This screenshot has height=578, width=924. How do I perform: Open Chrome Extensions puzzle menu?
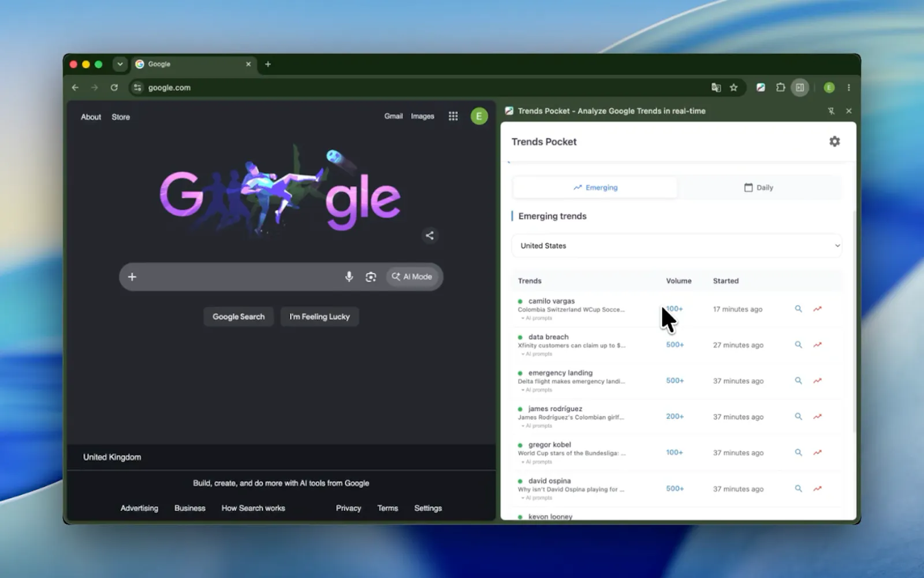[x=780, y=88]
